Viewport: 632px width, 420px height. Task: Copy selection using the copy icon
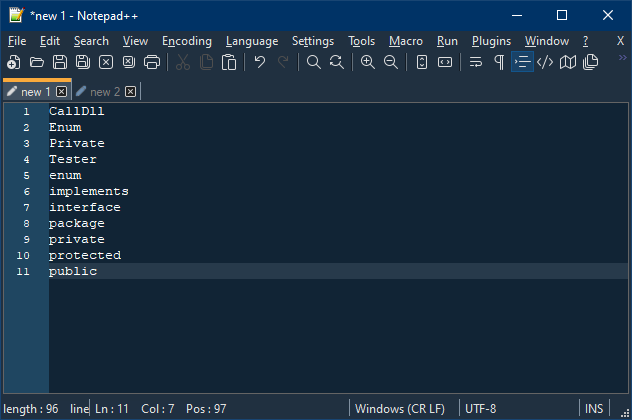206,62
